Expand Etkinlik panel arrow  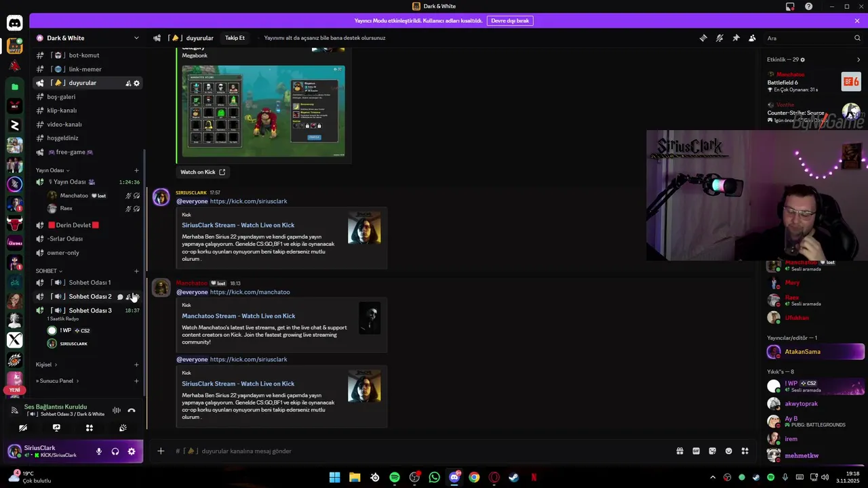tap(859, 60)
